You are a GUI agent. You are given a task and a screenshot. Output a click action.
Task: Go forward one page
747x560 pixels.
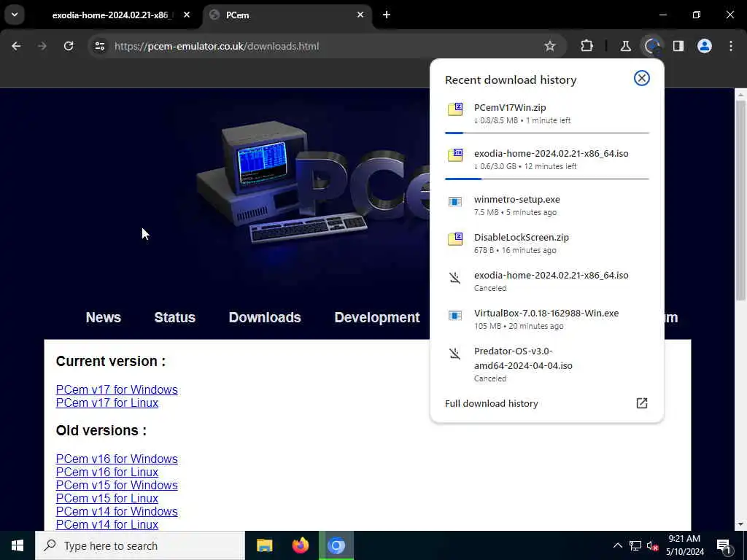(42, 46)
